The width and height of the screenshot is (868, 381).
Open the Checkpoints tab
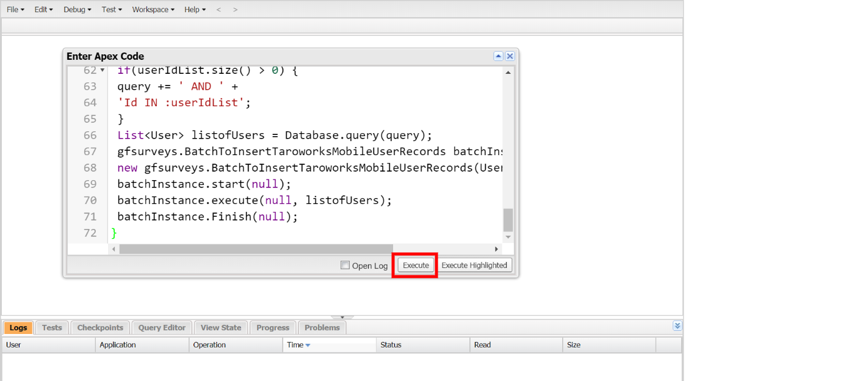[x=100, y=328]
